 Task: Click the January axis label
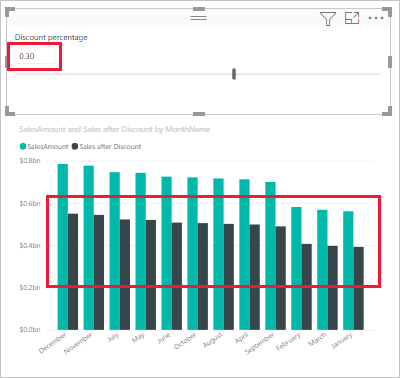tap(342, 341)
